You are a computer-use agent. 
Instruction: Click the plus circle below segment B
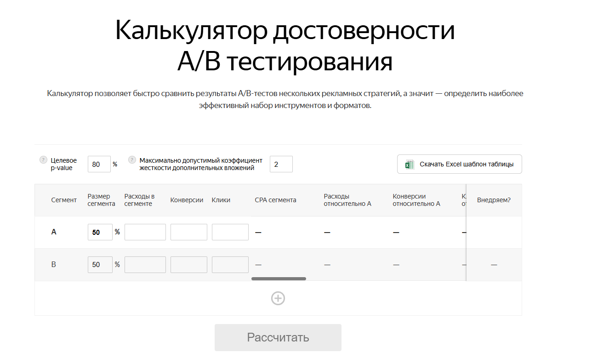[278, 298]
